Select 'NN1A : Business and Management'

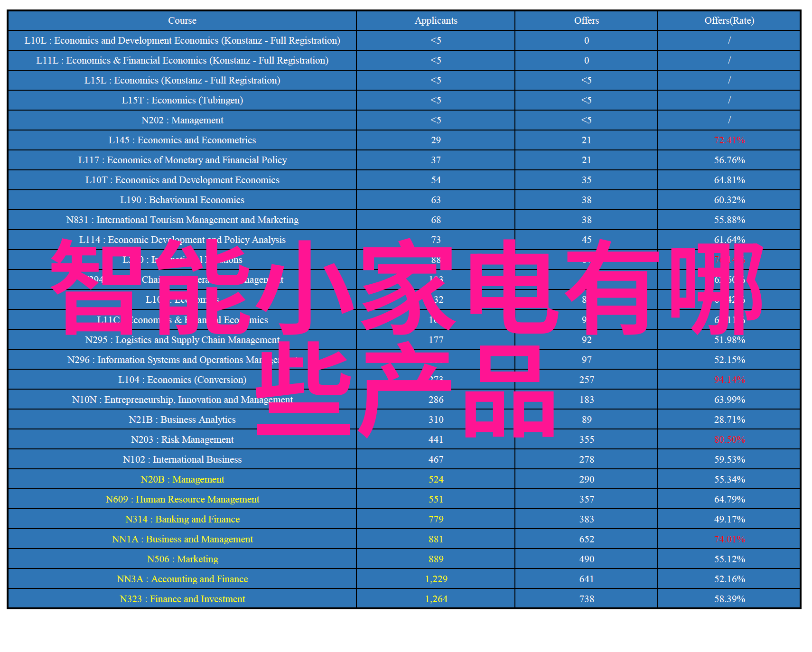click(x=182, y=539)
